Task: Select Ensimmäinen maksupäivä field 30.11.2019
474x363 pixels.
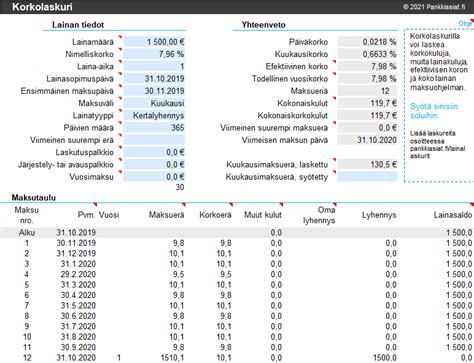Action: (x=154, y=91)
